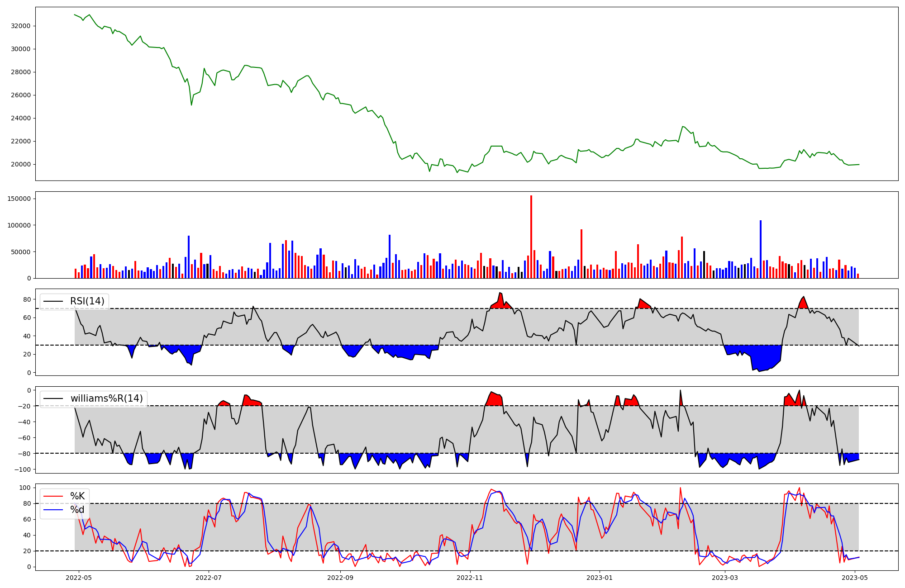Click the 32000 price axis label
905x588 pixels.
coord(20,26)
